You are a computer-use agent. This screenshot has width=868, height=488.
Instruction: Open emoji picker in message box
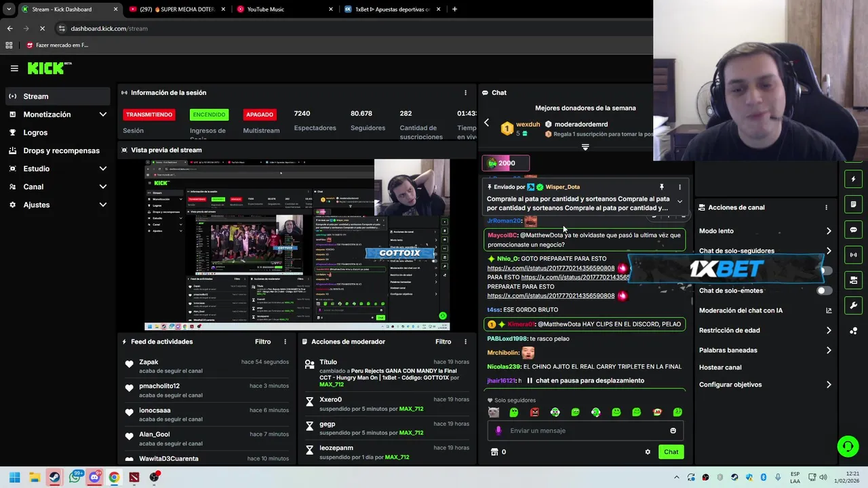673,430
